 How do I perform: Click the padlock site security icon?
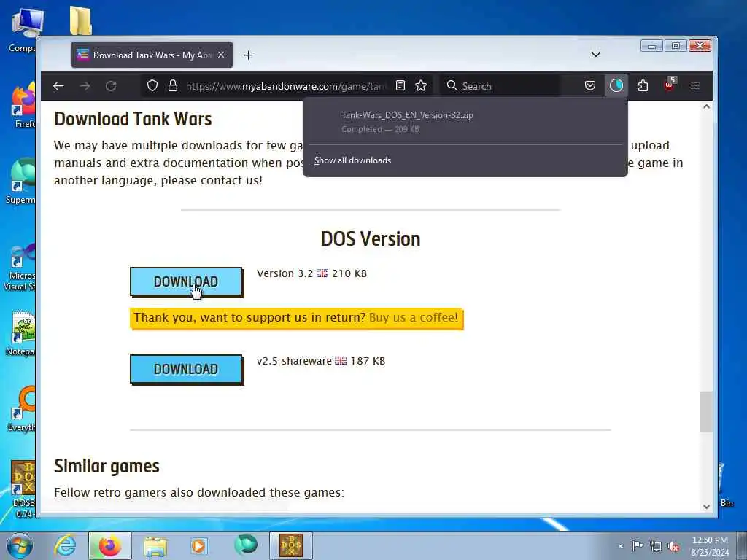173,86
